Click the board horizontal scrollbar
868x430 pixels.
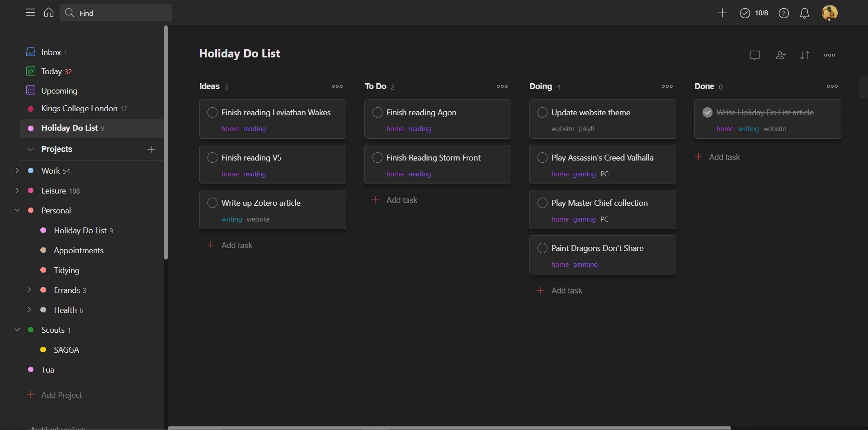[449, 428]
